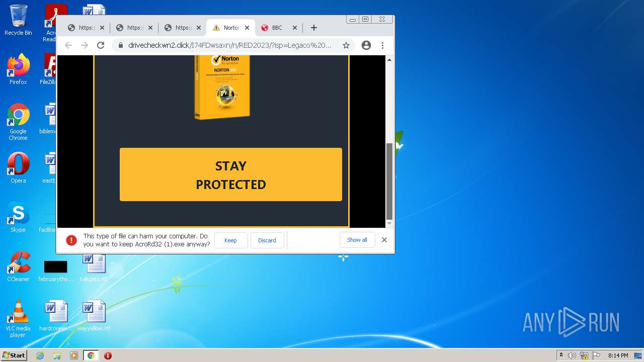Show all downloads

coord(357,240)
